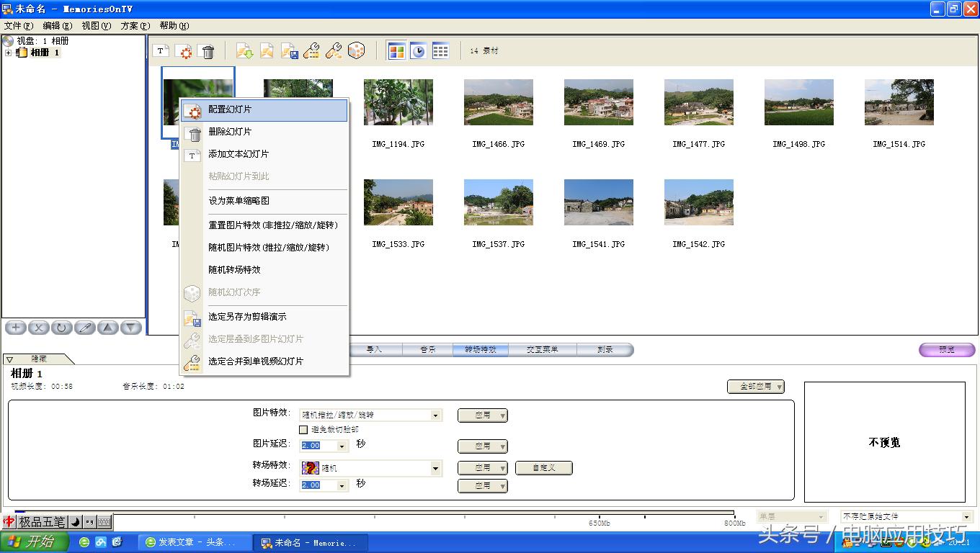Click the trash delete slide icon
980x553 pixels.
208,50
